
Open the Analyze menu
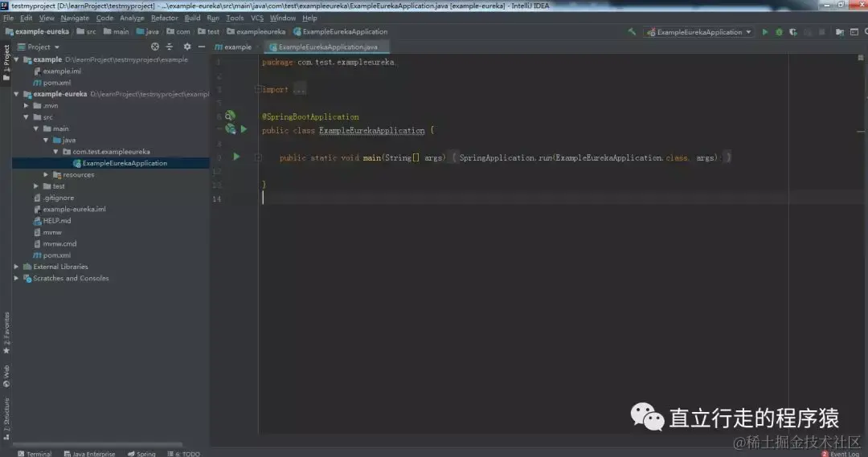(132, 18)
